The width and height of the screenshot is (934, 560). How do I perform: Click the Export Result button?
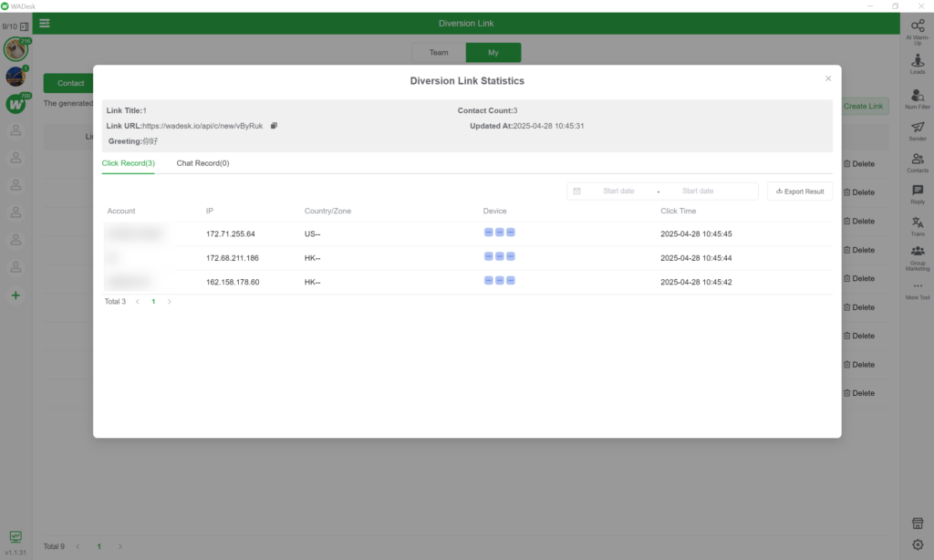[x=800, y=192]
